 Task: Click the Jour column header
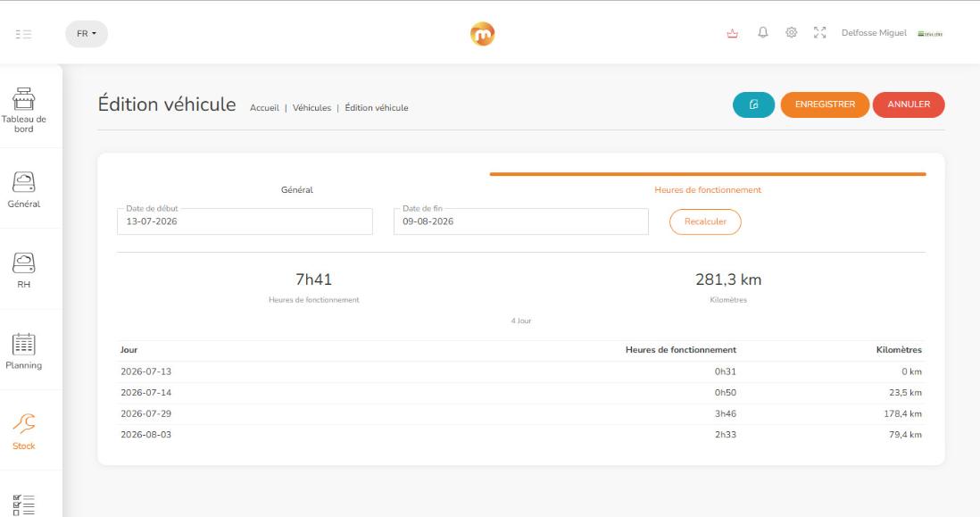pos(129,349)
